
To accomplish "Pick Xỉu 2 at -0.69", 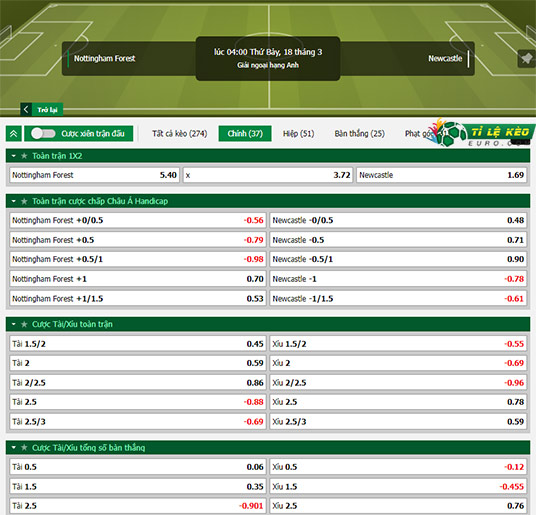I will pos(398,363).
